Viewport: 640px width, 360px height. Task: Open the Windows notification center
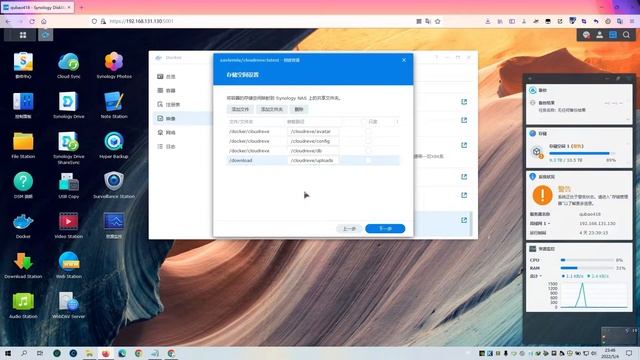(629, 353)
